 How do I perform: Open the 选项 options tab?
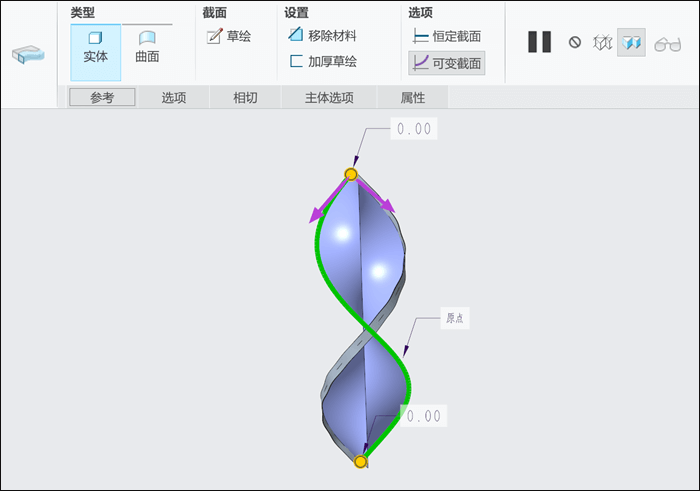click(x=174, y=97)
